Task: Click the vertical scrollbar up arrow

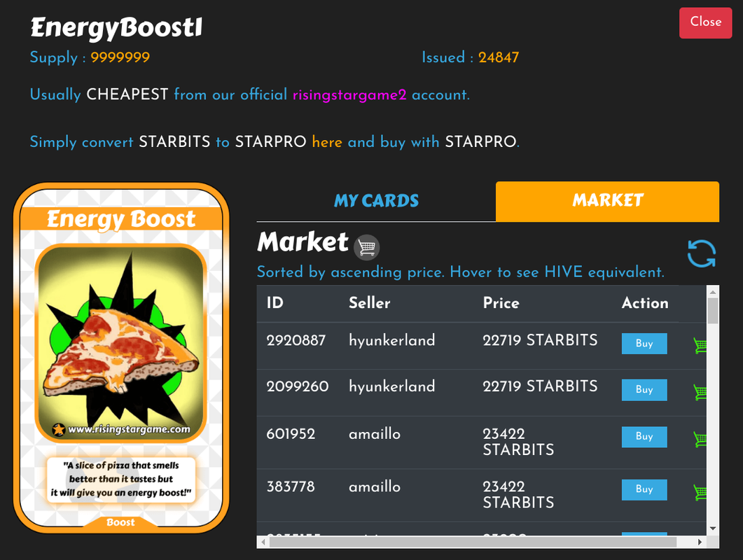Action: pyautogui.click(x=713, y=292)
